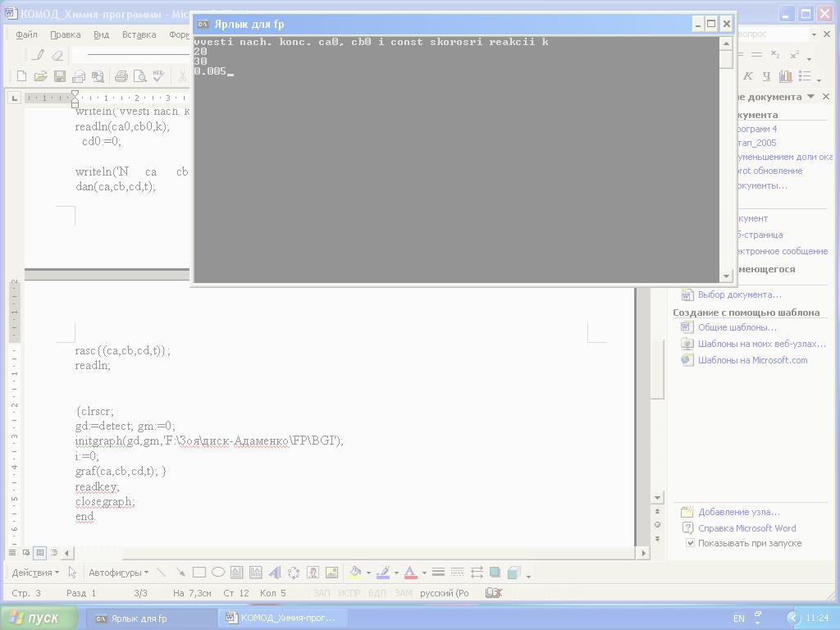Image resolution: width=840 pixels, height=630 pixels.
Task: Open the Файл menu
Action: point(26,34)
